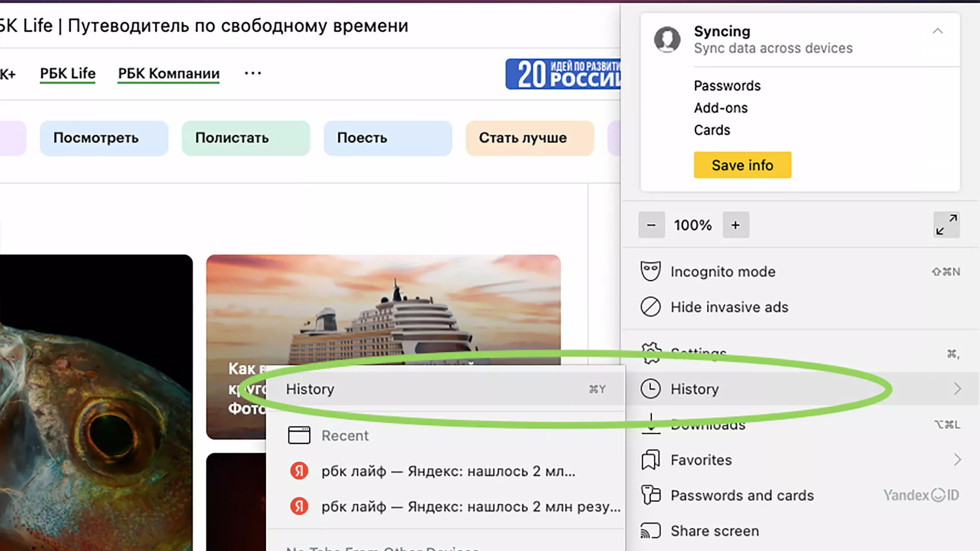Screen dimensions: 980x551
Task: Click the Hide invasive ads icon
Action: click(650, 307)
